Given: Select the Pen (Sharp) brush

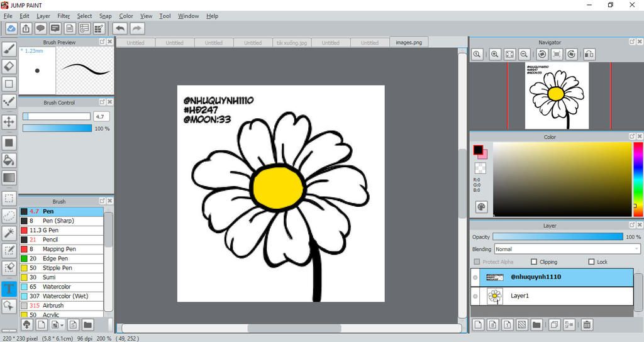Looking at the screenshot, I should pos(61,221).
